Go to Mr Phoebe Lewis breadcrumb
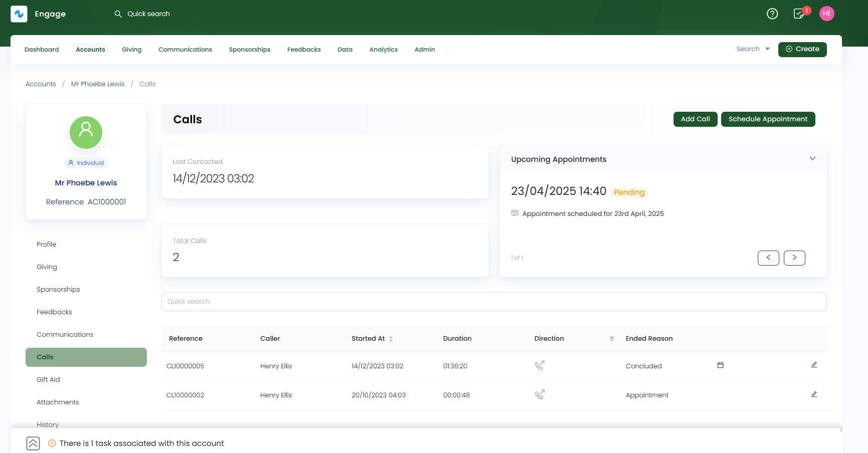This screenshot has width=868, height=453. click(98, 84)
